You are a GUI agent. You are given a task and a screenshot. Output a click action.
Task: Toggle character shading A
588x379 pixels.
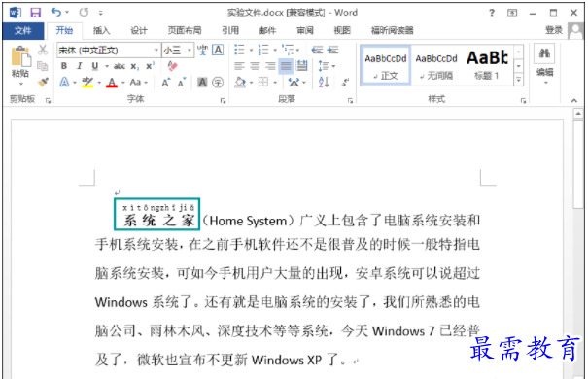coord(202,82)
